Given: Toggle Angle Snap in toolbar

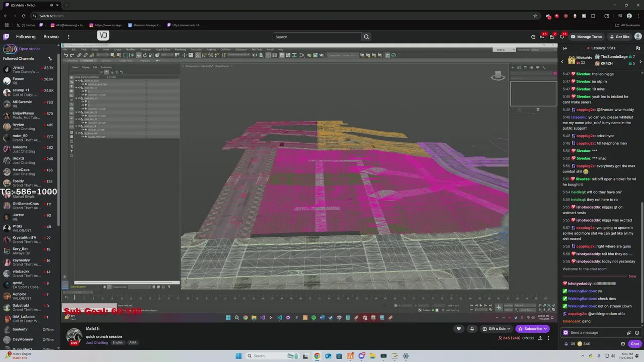Looking at the screenshot, I should (x=204, y=55).
